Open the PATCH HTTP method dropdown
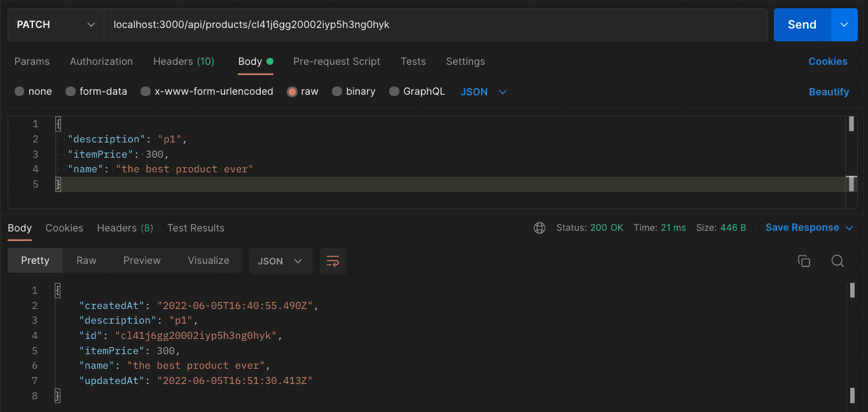Viewport: 868px width, 412px height. coord(56,25)
